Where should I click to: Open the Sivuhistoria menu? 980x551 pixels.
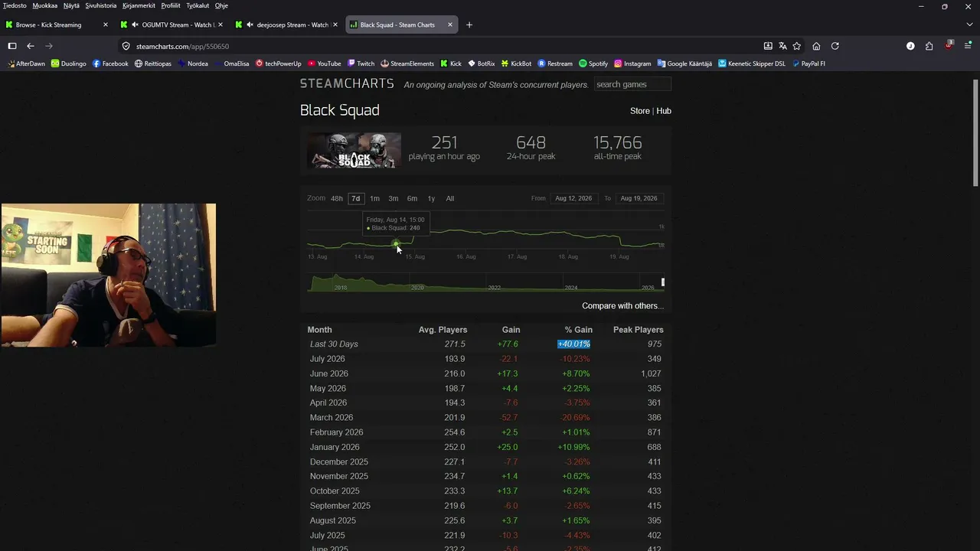coord(101,5)
